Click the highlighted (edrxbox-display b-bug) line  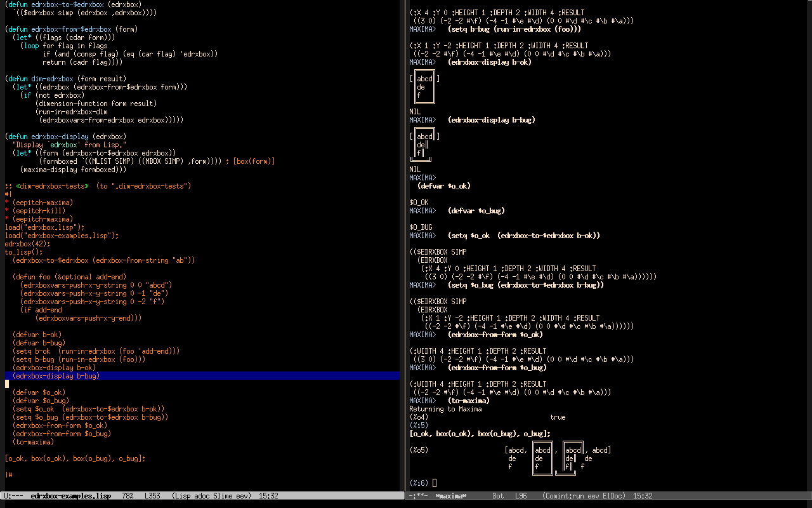[56, 376]
